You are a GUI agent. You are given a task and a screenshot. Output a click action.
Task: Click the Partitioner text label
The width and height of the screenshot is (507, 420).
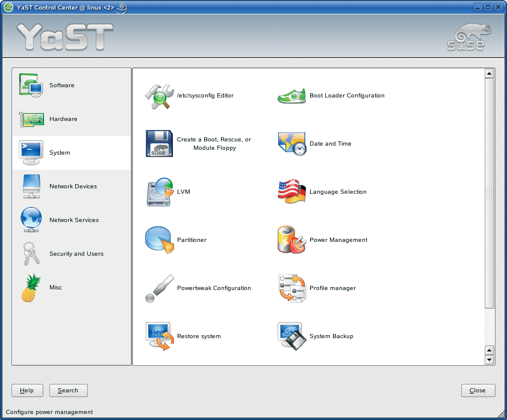[191, 239]
